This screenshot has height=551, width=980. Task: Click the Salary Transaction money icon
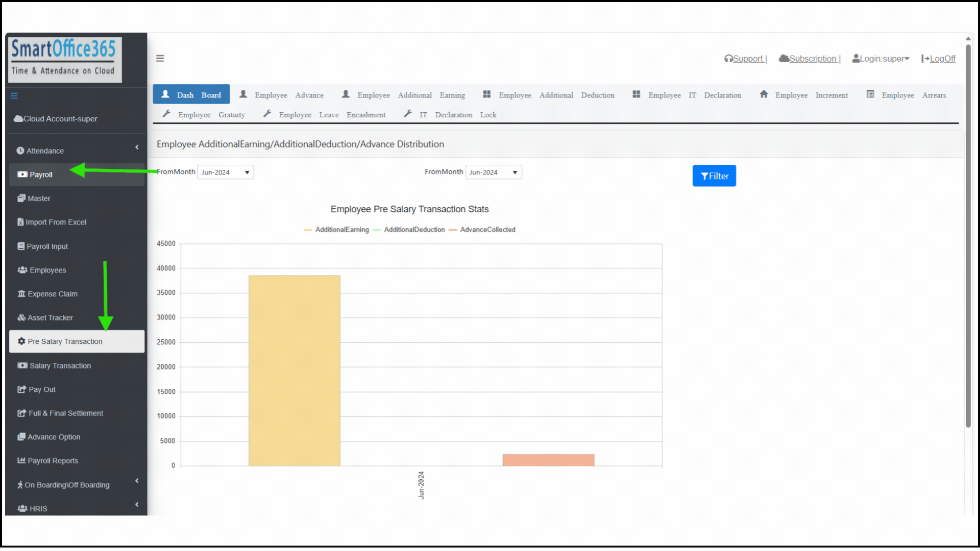point(22,365)
